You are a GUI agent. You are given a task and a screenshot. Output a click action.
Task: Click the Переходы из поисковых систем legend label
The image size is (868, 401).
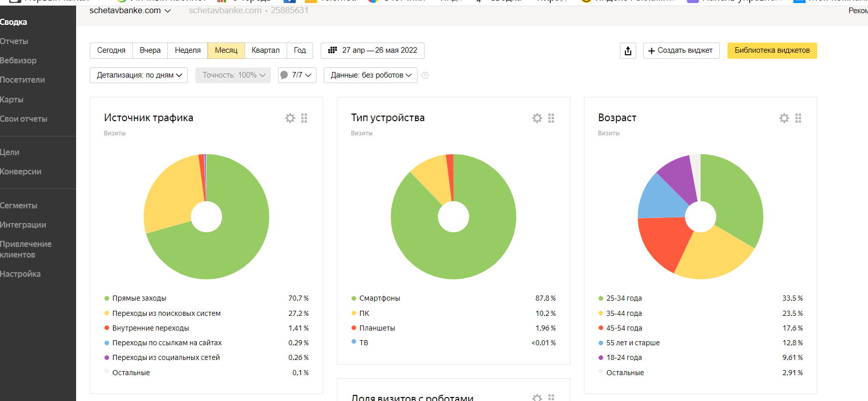(166, 313)
